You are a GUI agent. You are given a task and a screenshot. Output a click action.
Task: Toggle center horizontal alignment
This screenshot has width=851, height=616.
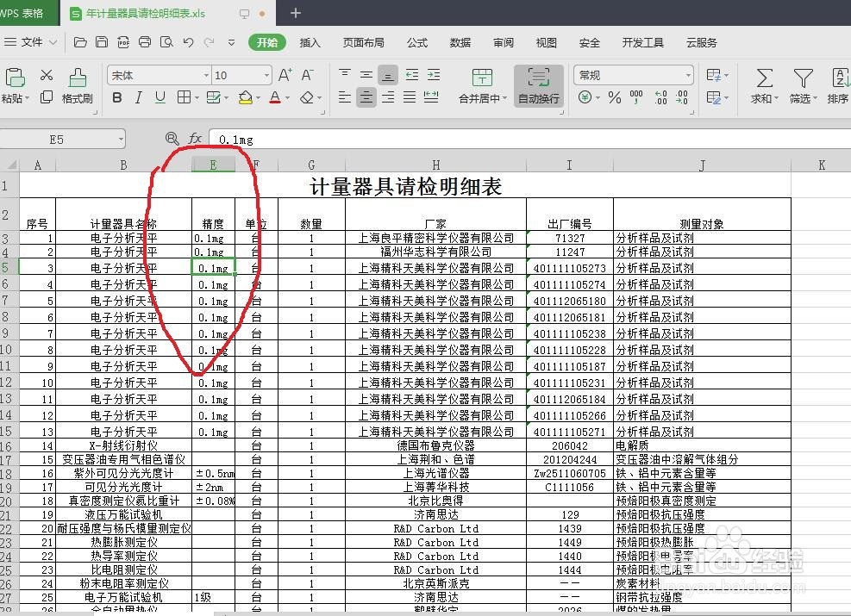click(x=366, y=97)
